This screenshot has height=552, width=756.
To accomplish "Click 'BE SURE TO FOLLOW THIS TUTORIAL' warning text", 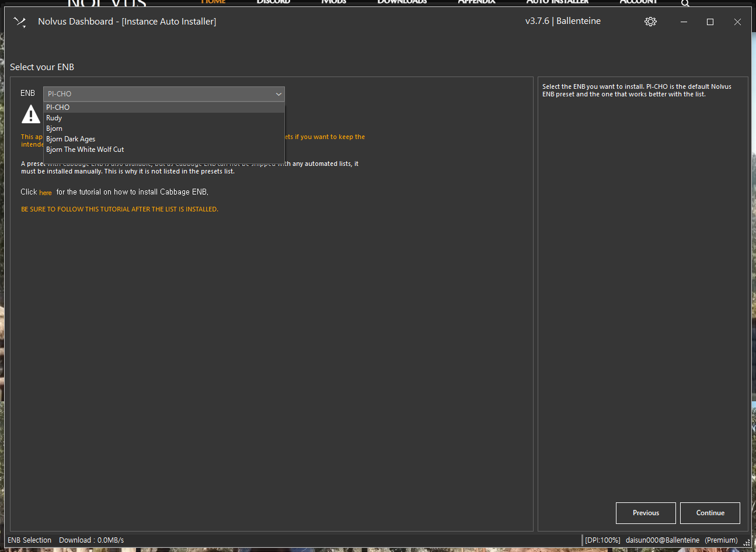I will pyautogui.click(x=120, y=209).
